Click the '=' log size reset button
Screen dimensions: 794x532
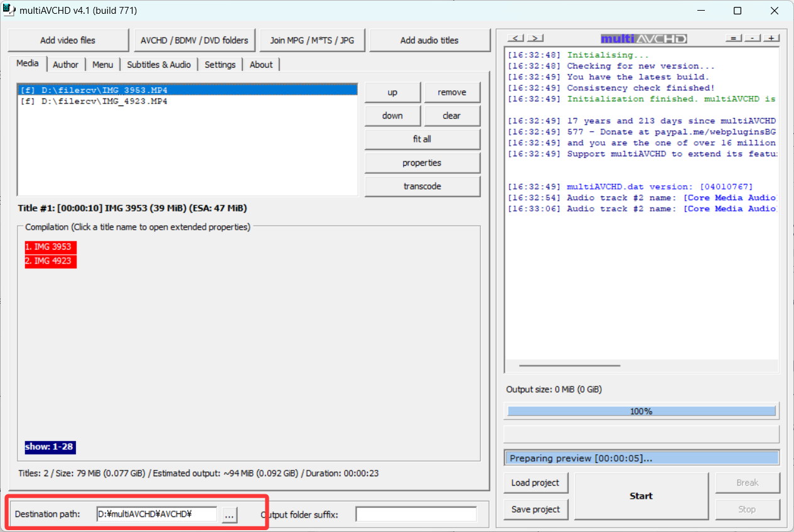pos(732,38)
